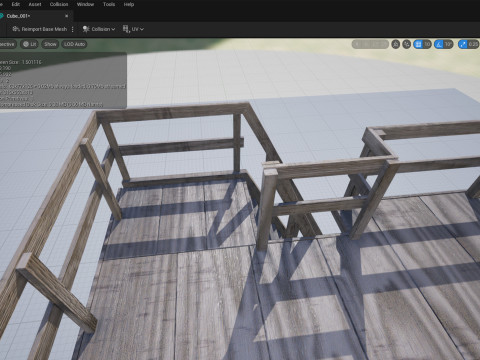Expand the UV toolbar dropdown
480x360 pixels.
133,29
